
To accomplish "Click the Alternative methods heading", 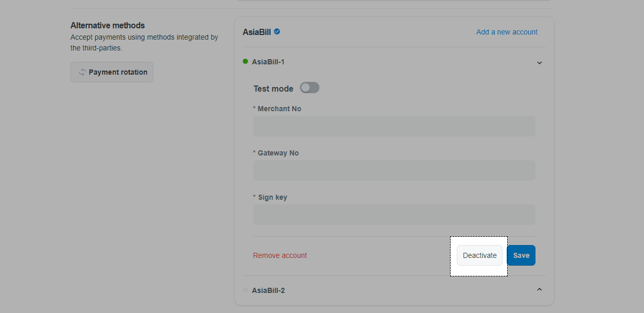I will coord(108,25).
